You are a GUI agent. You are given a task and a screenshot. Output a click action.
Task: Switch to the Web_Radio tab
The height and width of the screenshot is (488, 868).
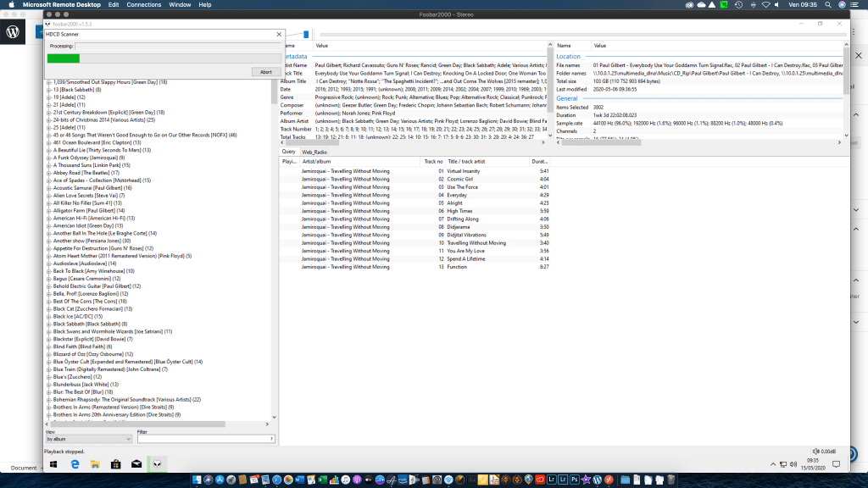[x=314, y=151]
